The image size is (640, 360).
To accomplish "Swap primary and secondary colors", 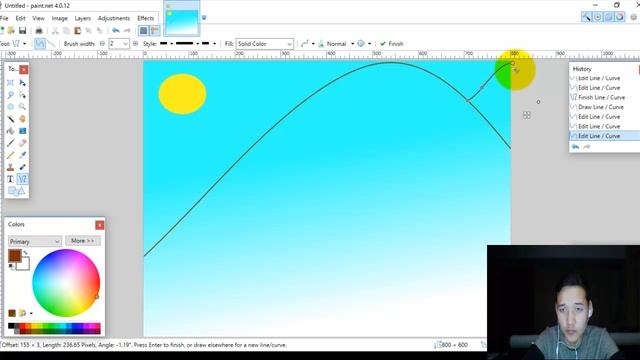I will [25, 253].
